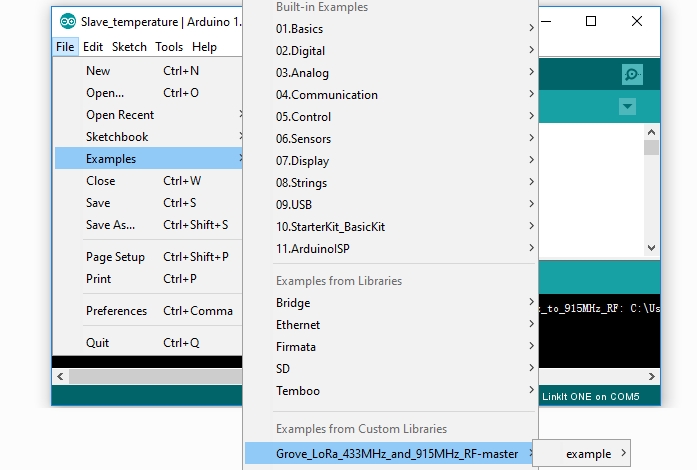Expand the 06.Sensors examples submenu
The height and width of the screenshot is (470, 697).
[304, 139]
